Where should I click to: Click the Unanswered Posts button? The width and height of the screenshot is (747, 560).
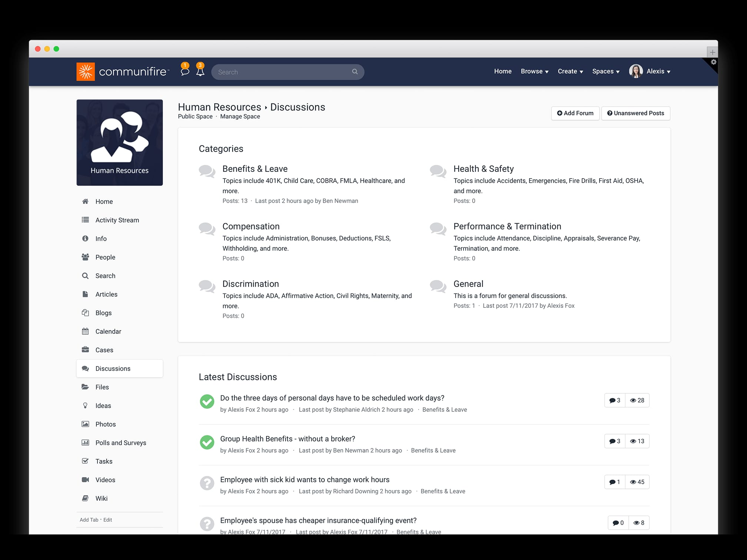click(635, 113)
